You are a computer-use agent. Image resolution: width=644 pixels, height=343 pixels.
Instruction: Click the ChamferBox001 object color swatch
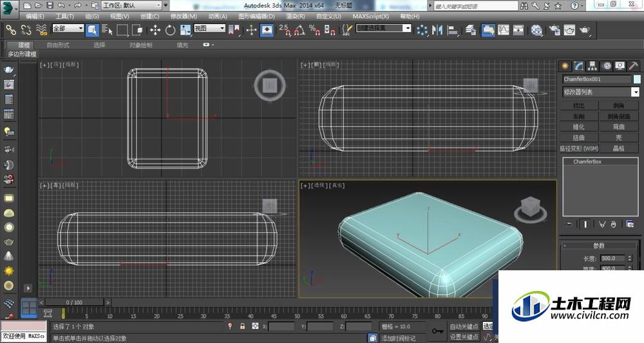click(637, 79)
